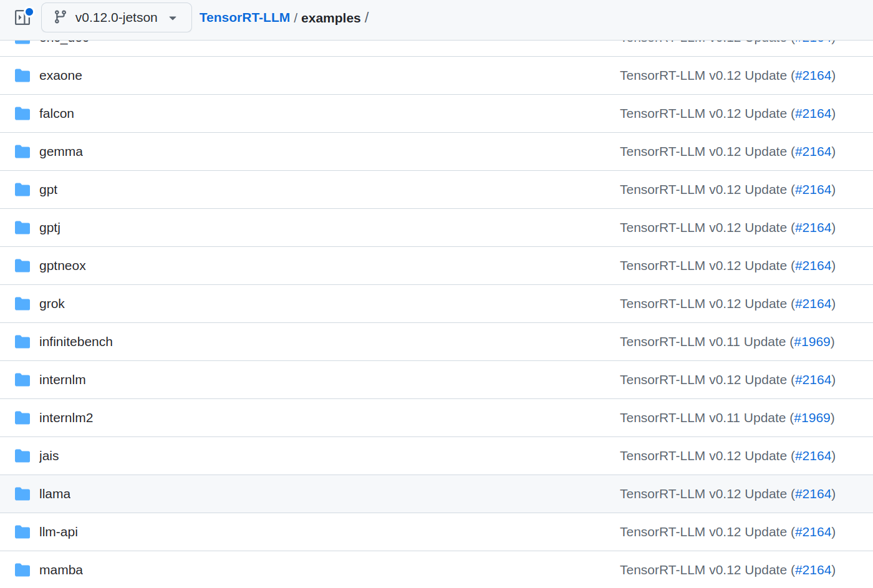The width and height of the screenshot is (873, 588).
Task: Open PR #1969 link in internlm2 row
Action: pos(812,418)
